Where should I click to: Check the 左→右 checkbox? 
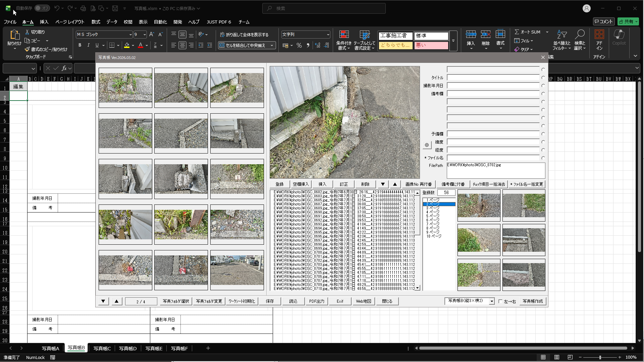tap(500, 301)
